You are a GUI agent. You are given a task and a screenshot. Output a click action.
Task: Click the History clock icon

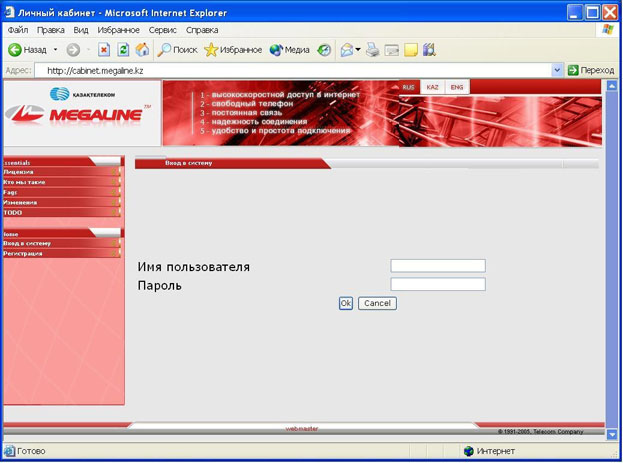pos(324,50)
